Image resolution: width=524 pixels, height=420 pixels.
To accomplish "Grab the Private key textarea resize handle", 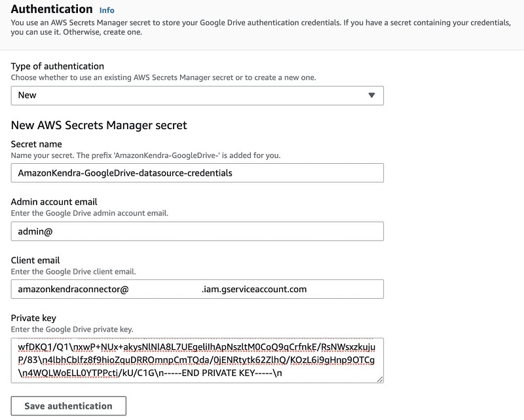I will pos(380,379).
